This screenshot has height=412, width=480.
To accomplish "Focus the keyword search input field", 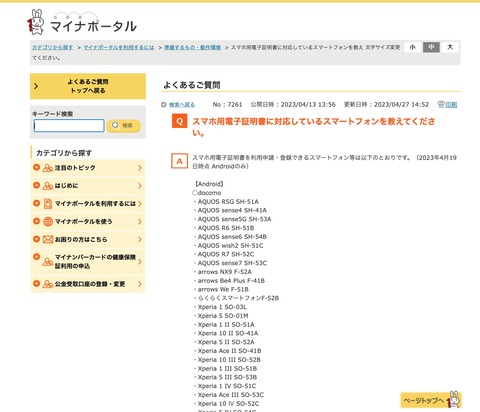I will point(69,126).
